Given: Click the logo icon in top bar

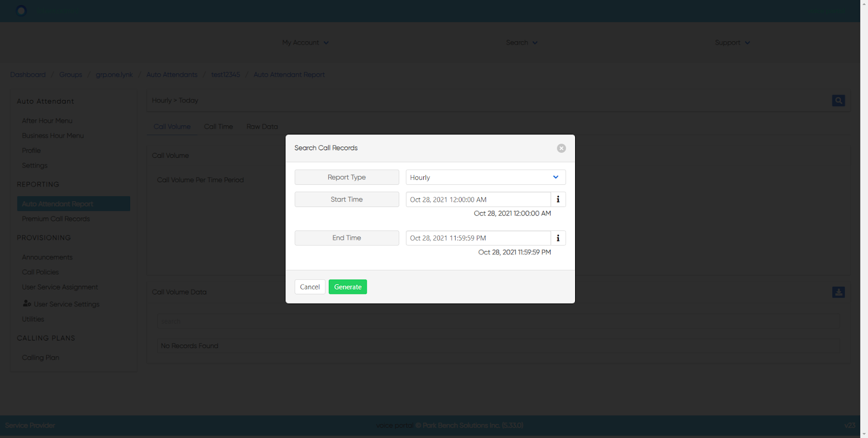Looking at the screenshot, I should [x=21, y=11].
